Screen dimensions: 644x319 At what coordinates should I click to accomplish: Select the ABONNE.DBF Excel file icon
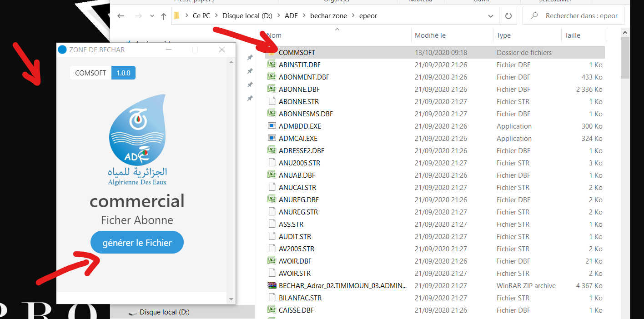271,89
